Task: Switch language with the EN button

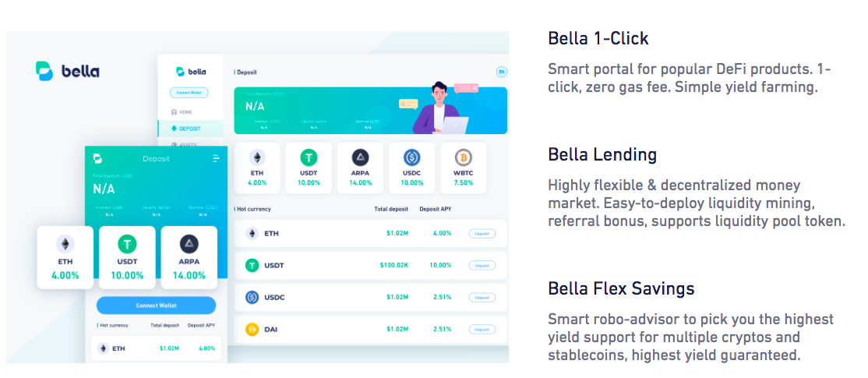Action: pos(502,72)
